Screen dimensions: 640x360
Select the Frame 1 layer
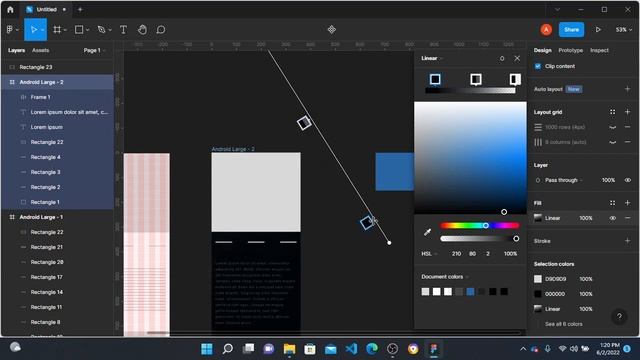(x=57, y=97)
